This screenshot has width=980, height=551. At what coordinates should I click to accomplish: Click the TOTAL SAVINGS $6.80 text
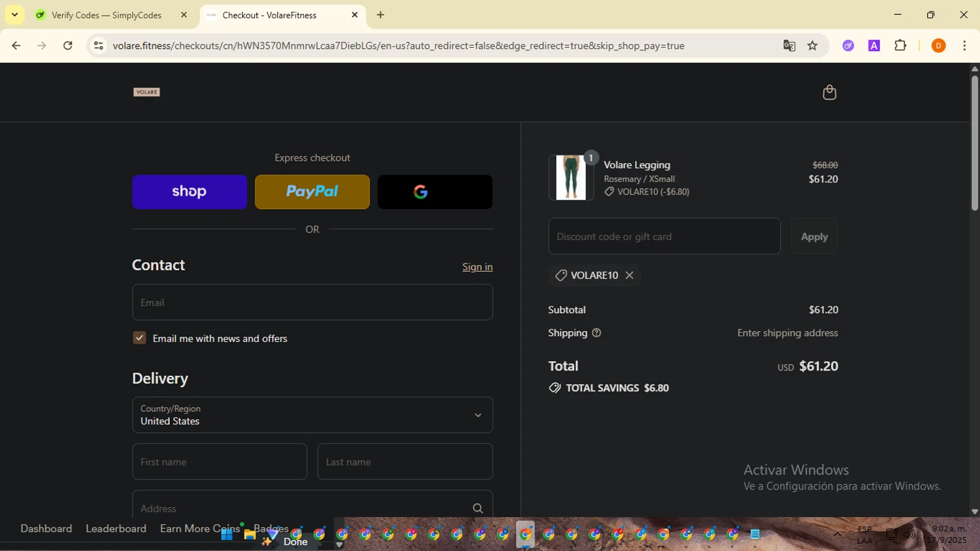617,388
